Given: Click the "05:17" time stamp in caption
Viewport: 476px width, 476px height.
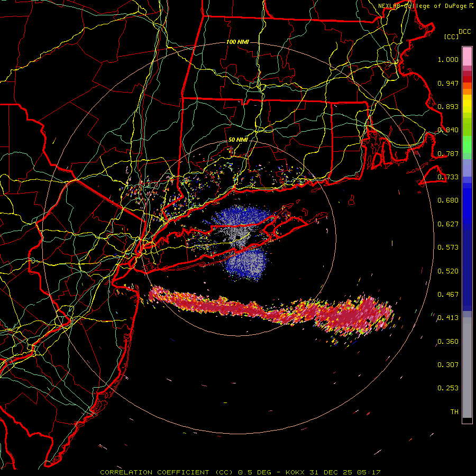Looking at the screenshot, I should pyautogui.click(x=368, y=472).
